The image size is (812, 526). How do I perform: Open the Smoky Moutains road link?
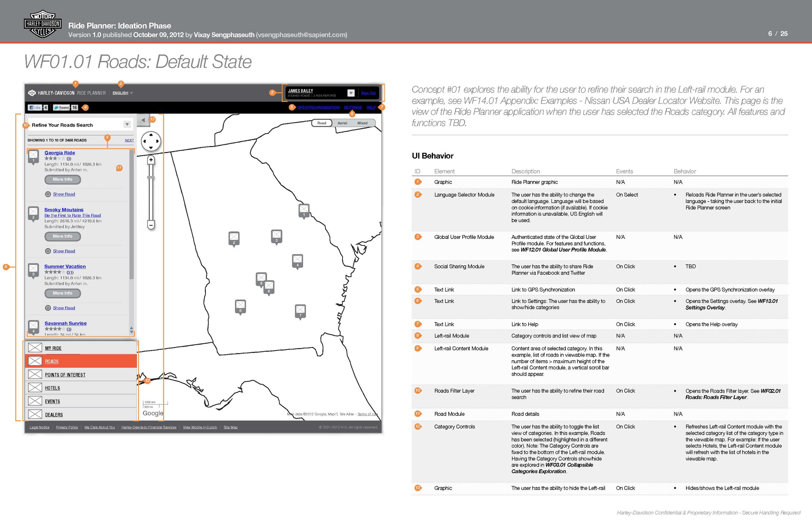pyautogui.click(x=64, y=210)
